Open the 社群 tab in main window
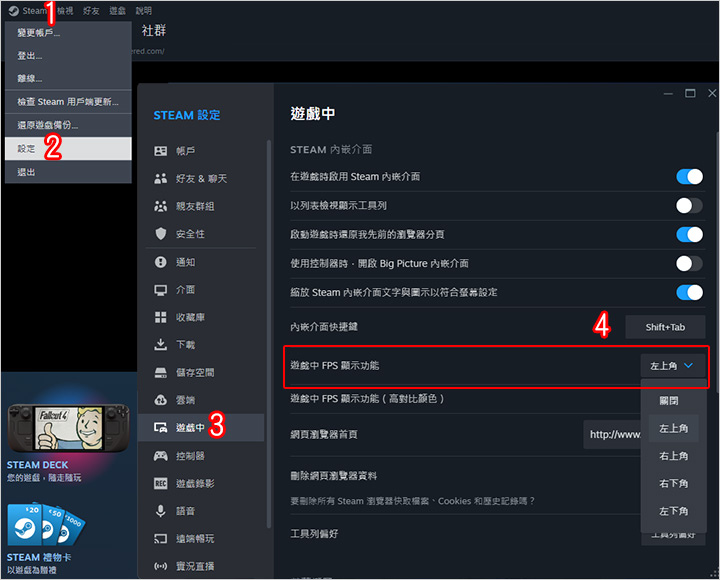Viewport: 720px width, 580px height. [x=154, y=31]
